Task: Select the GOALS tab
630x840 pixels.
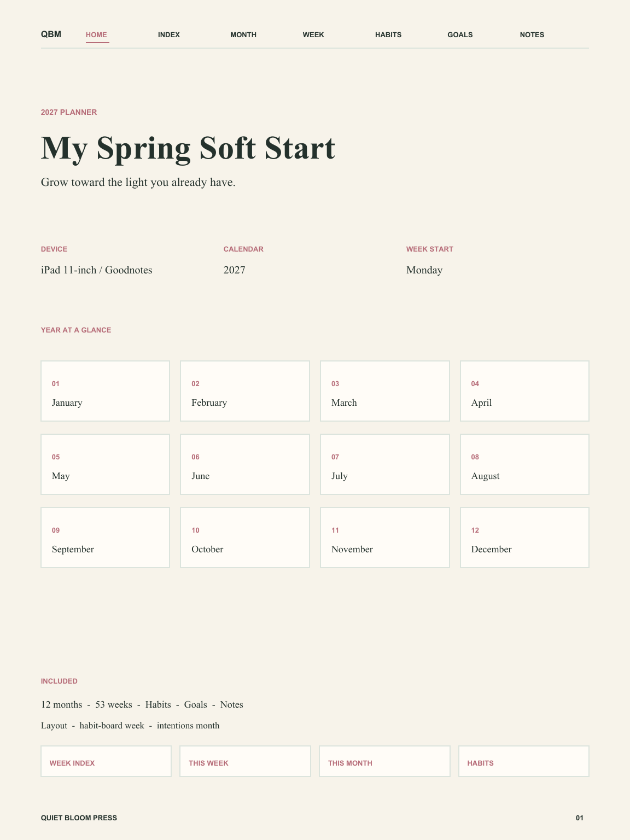Action: pos(460,34)
